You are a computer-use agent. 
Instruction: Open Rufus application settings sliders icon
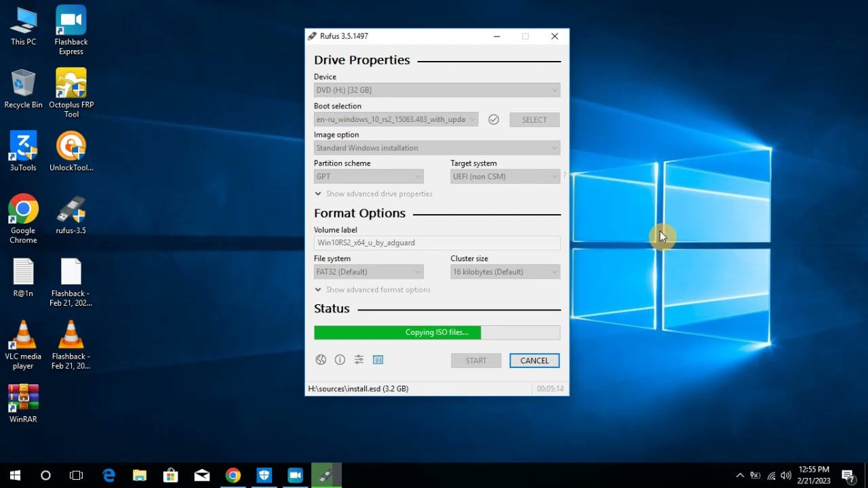pos(359,360)
